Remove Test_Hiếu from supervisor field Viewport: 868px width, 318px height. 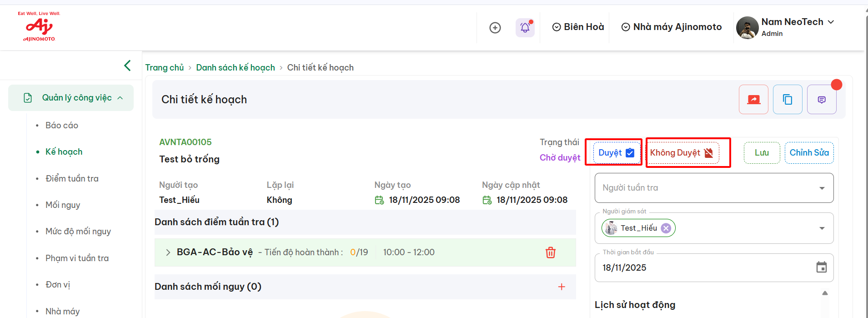[x=666, y=228]
